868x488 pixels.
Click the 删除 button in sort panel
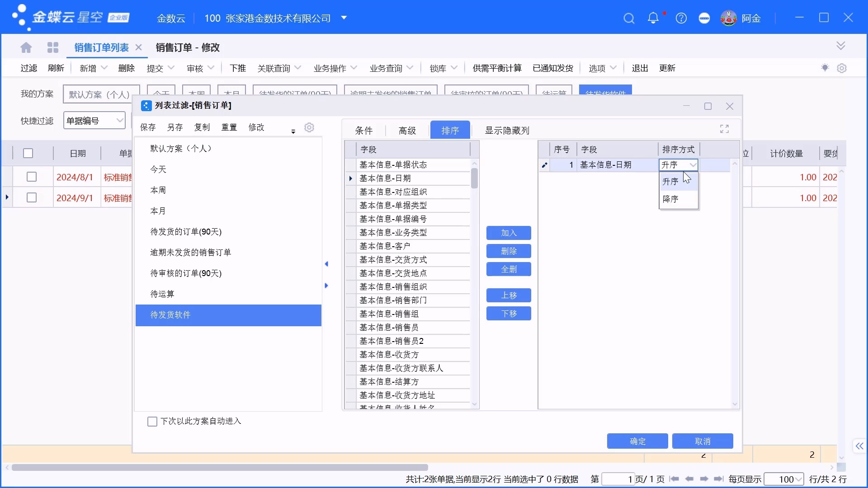(x=509, y=251)
